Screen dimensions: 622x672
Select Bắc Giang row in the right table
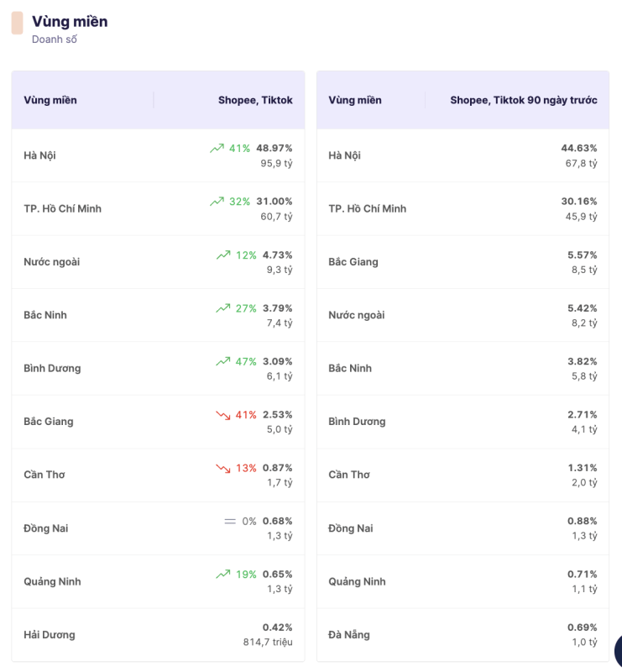(353, 262)
